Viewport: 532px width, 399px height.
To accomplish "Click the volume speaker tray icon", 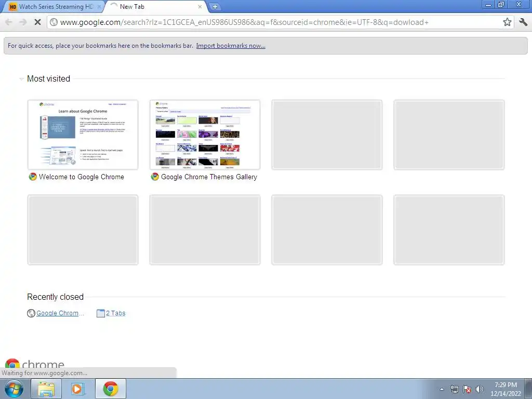I will [480, 389].
